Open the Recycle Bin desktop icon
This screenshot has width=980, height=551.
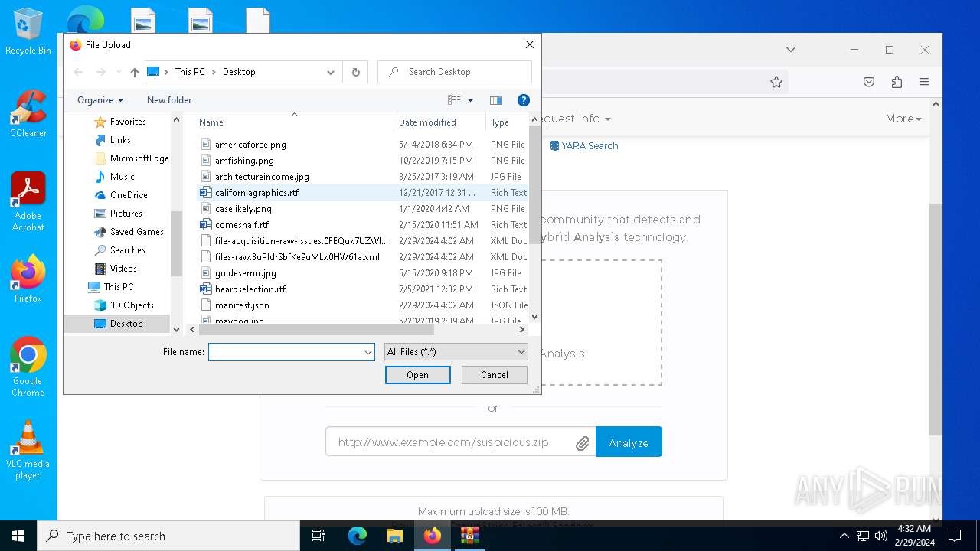point(28,32)
